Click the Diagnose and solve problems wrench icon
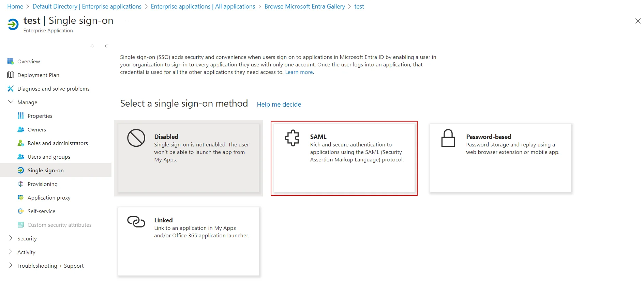644x284 pixels. 11,89
